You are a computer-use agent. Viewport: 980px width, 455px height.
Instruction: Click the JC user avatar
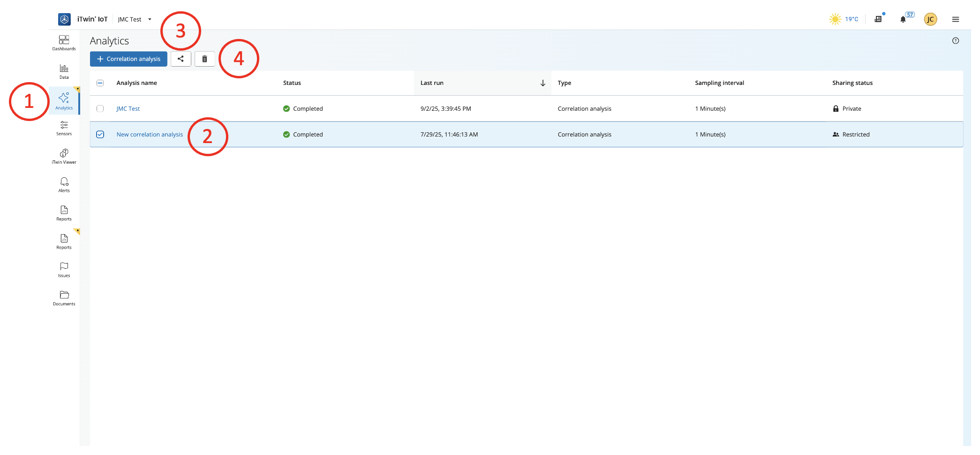pos(930,19)
